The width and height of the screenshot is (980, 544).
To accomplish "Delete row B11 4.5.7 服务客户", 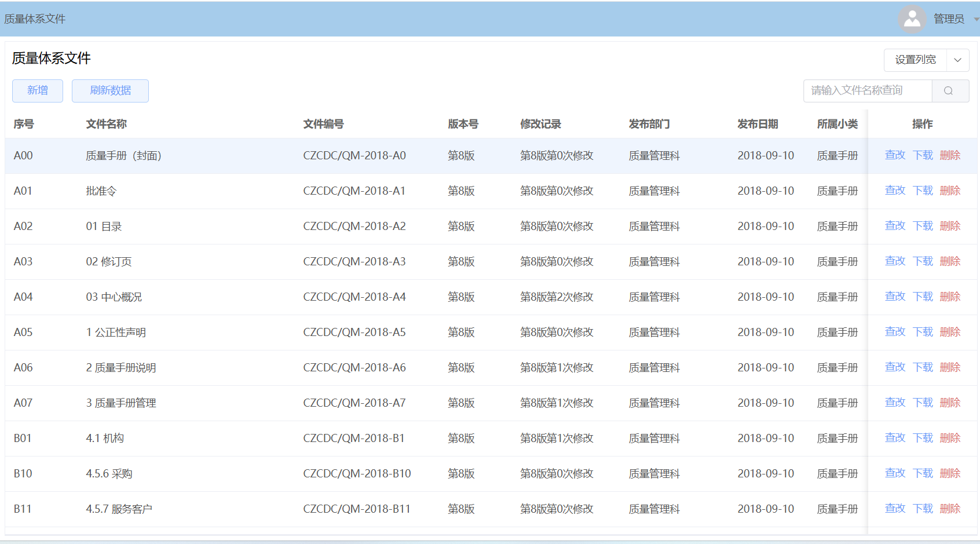I will tap(950, 509).
